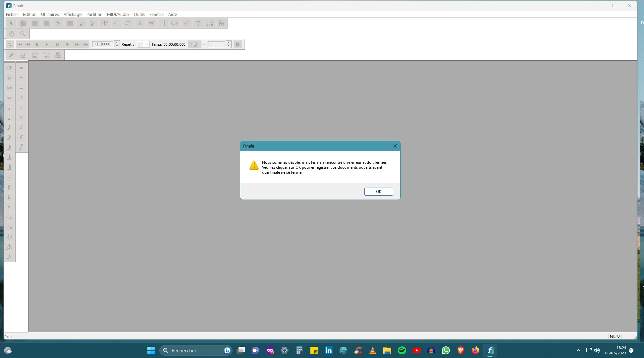Click the tempo value input field

tap(216, 44)
